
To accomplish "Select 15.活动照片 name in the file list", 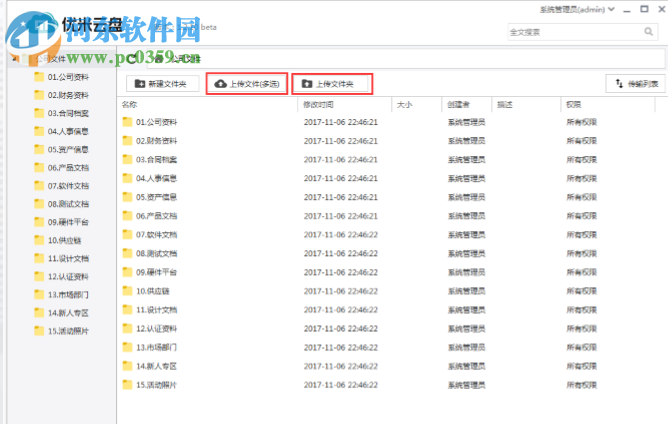I will pyautogui.click(x=156, y=385).
